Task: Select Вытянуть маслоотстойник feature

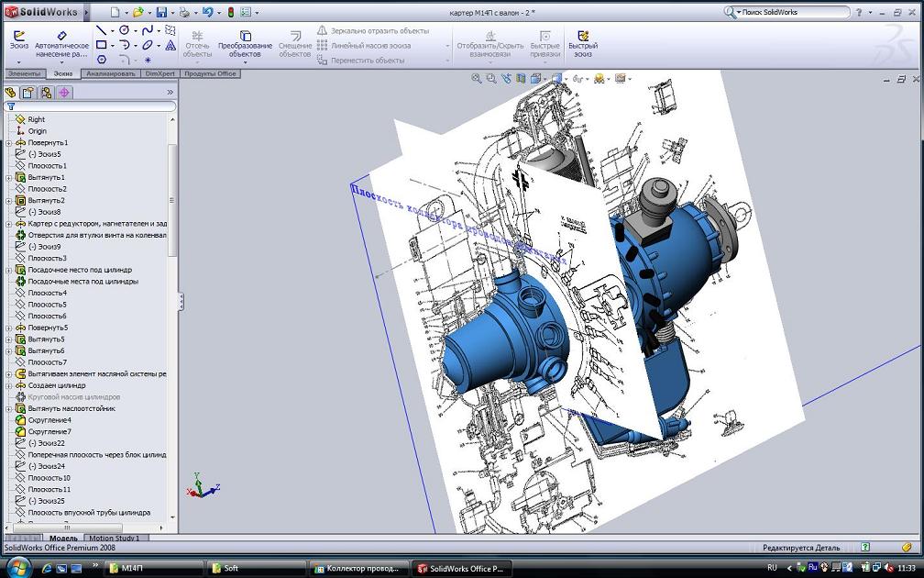Action: (71, 408)
